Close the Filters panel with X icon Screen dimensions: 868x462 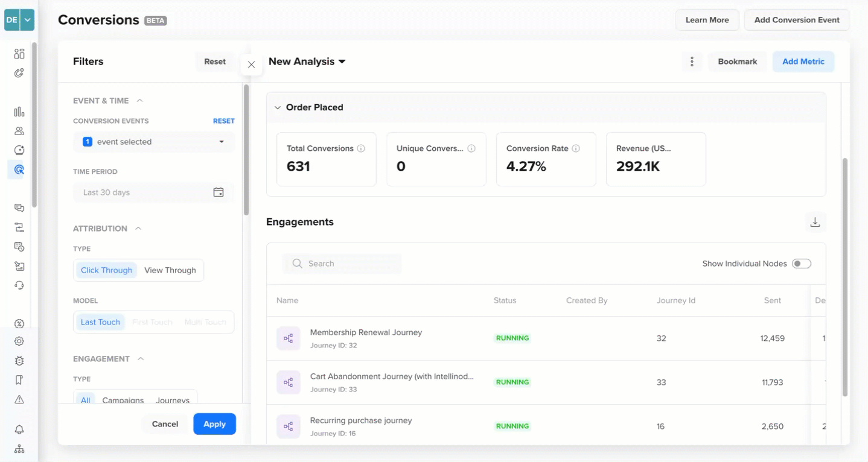point(251,65)
